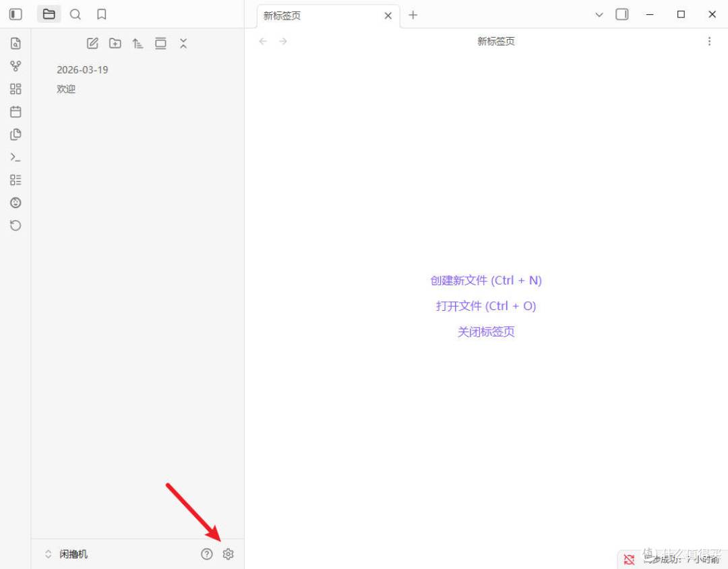Select the 新标签页 tab

click(x=328, y=16)
